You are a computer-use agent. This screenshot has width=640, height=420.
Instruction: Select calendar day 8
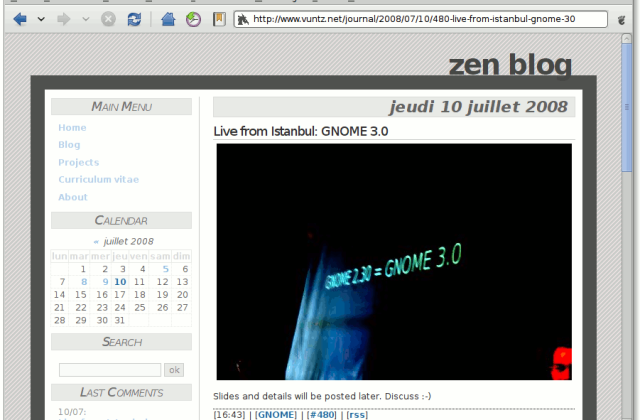tap(84, 282)
